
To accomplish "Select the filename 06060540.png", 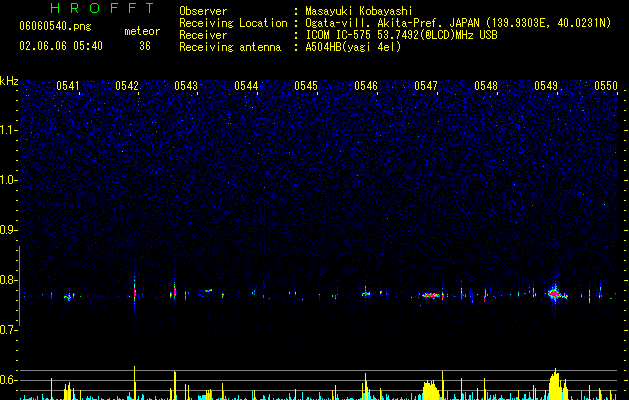I will (55, 27).
